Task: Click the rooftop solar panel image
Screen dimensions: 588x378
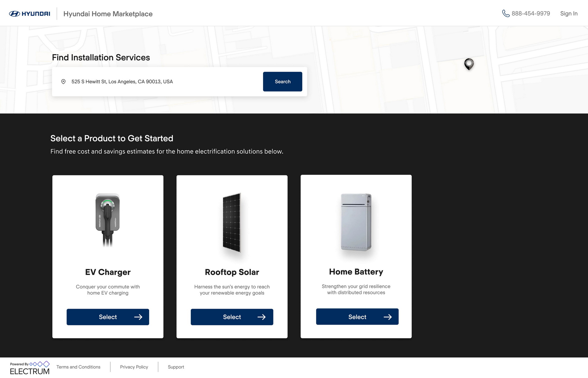Action: click(232, 223)
